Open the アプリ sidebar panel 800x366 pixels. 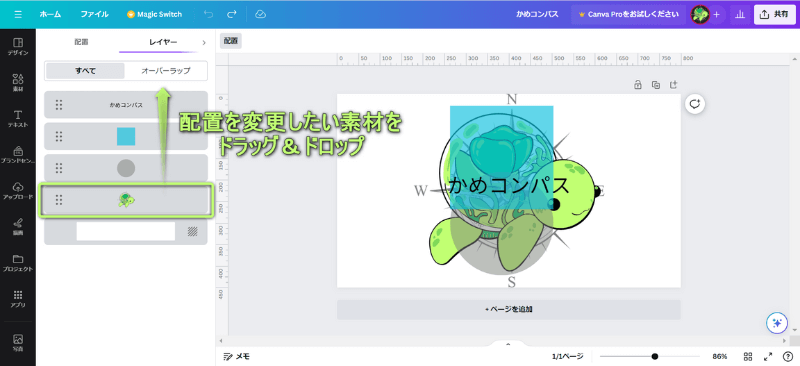[x=18, y=299]
